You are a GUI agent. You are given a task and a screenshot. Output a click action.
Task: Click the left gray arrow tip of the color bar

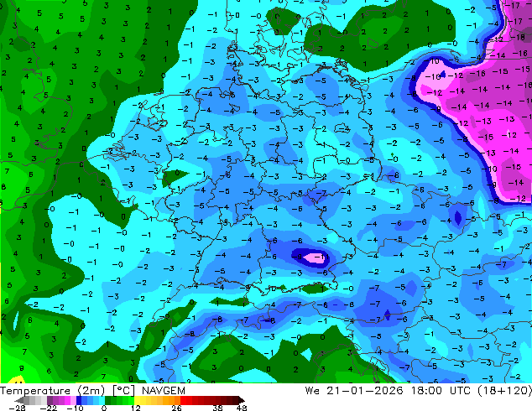[x=18, y=400]
